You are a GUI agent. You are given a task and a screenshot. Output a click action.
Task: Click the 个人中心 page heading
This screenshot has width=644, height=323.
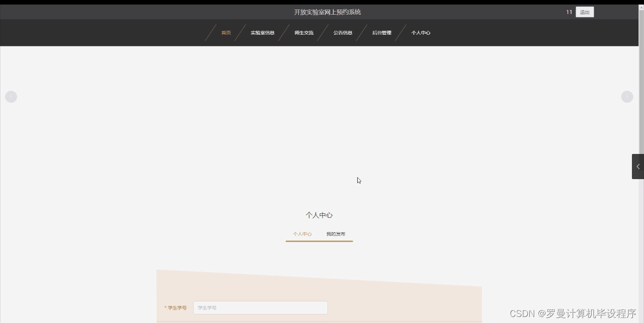click(x=319, y=215)
